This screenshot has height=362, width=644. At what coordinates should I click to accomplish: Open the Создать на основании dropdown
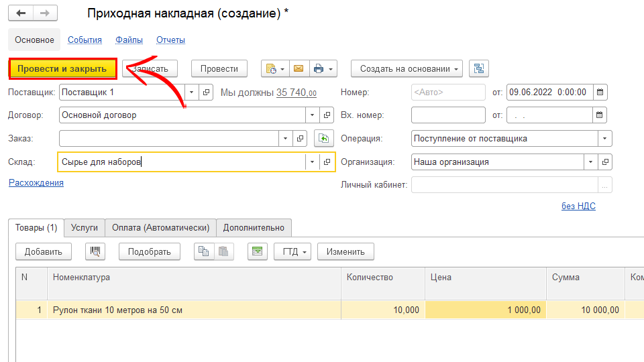click(407, 68)
